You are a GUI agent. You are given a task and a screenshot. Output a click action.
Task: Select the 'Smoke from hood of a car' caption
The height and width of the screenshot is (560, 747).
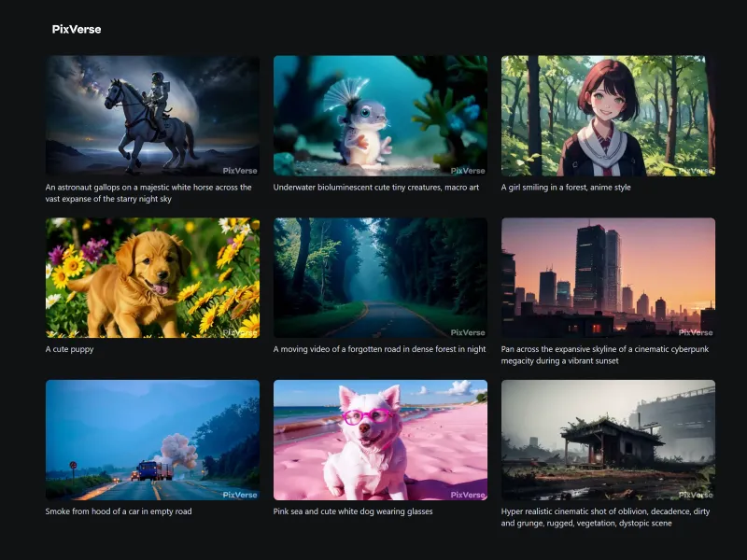click(x=117, y=511)
